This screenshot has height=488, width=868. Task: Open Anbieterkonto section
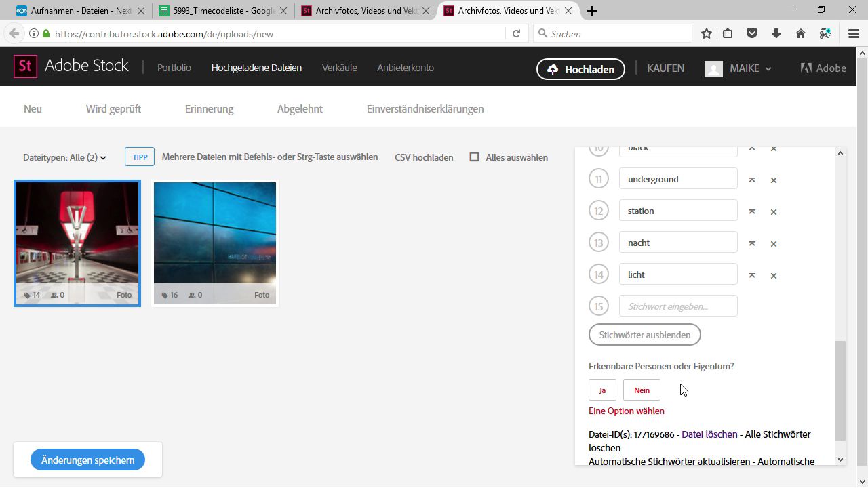tap(406, 68)
